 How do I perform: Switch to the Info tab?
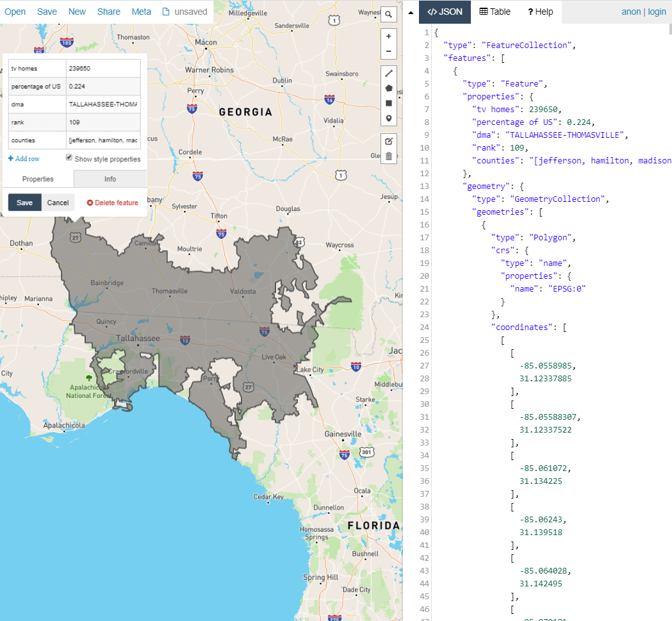tap(110, 179)
